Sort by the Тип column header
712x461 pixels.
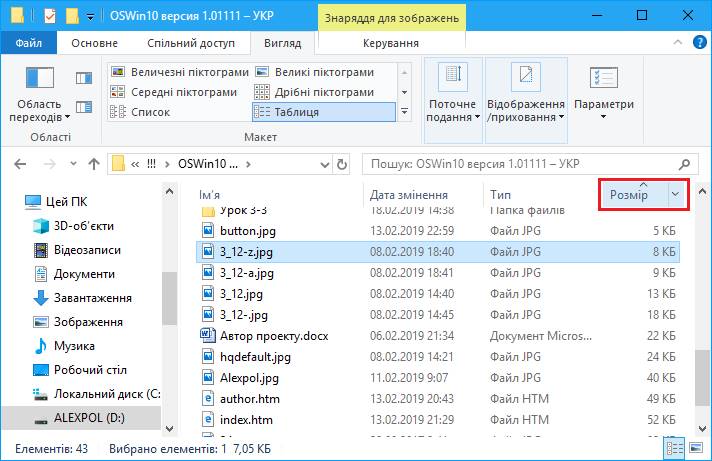pyautogui.click(x=500, y=195)
